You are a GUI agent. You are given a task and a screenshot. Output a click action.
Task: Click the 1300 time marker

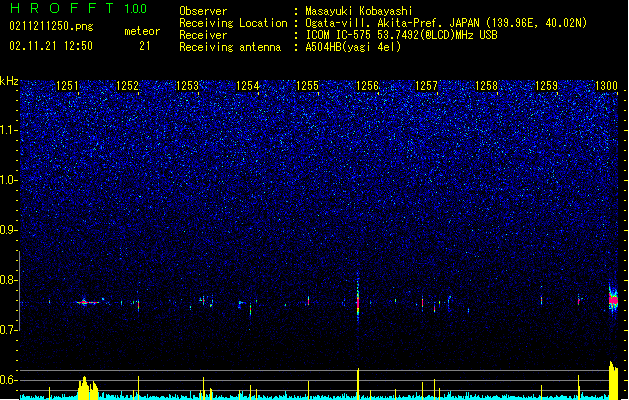point(606,86)
